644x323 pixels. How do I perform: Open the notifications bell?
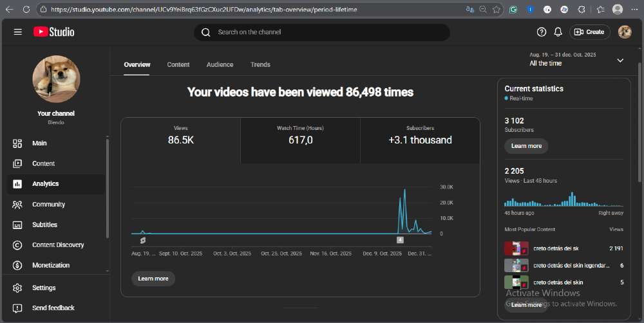(x=558, y=32)
